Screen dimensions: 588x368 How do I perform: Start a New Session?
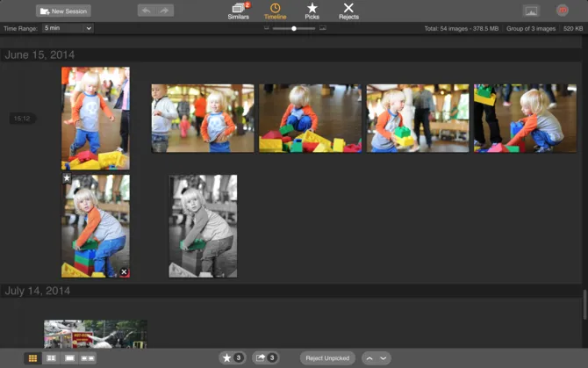63,11
